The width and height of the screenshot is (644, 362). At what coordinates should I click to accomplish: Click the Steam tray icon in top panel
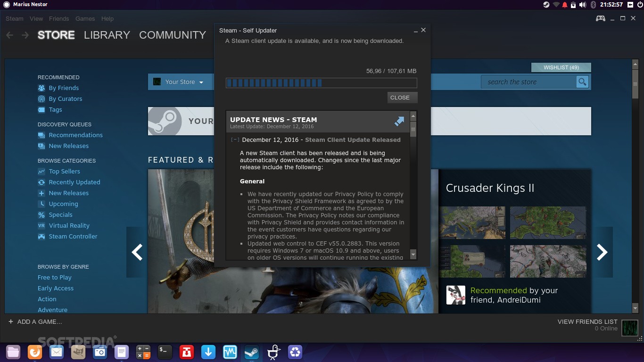(x=546, y=5)
